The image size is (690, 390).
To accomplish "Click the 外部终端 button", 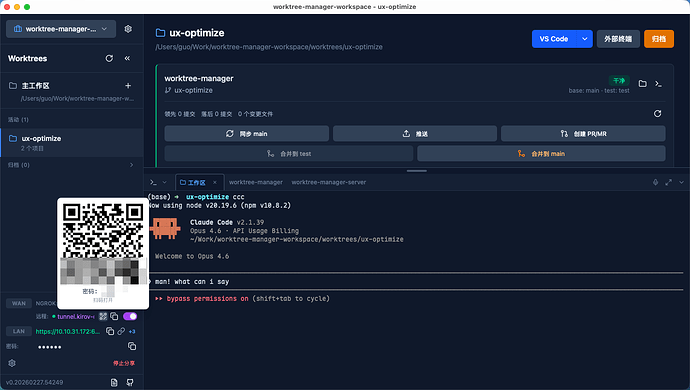I will pos(618,39).
